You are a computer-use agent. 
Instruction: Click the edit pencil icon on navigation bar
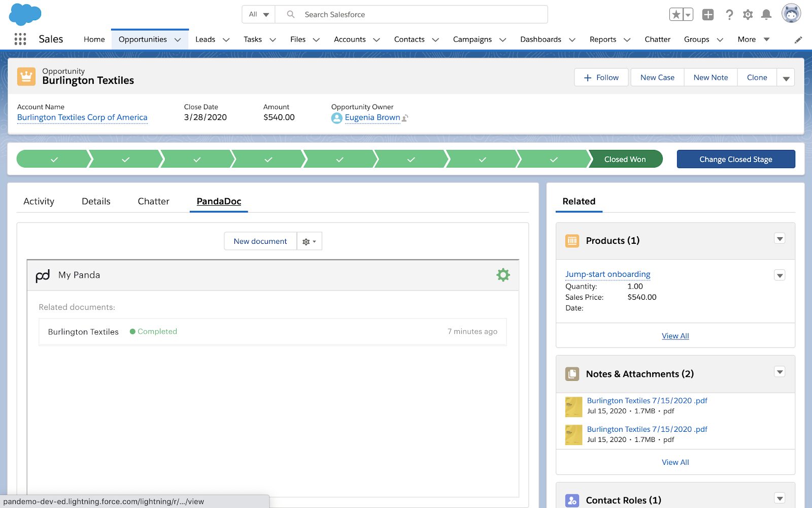(798, 39)
